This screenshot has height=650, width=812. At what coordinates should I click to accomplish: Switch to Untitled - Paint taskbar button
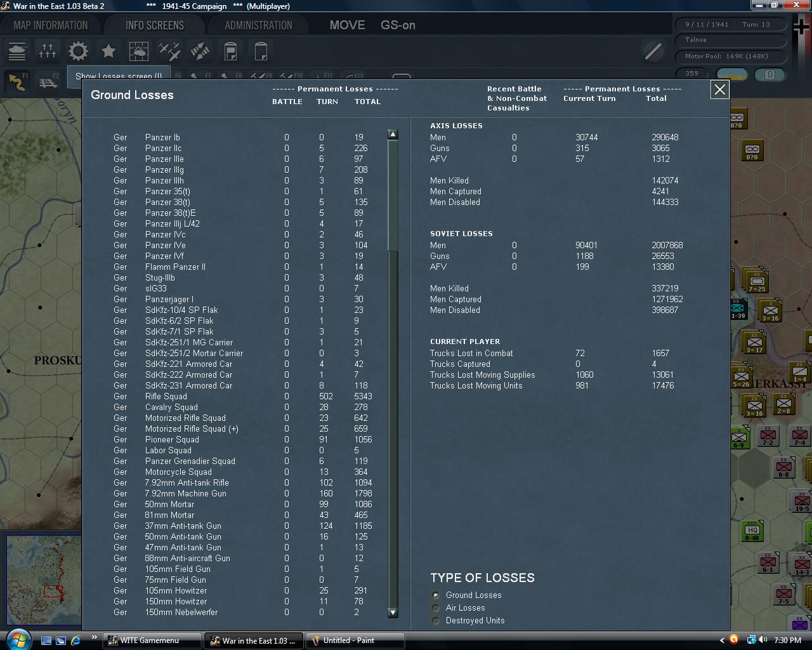point(355,640)
